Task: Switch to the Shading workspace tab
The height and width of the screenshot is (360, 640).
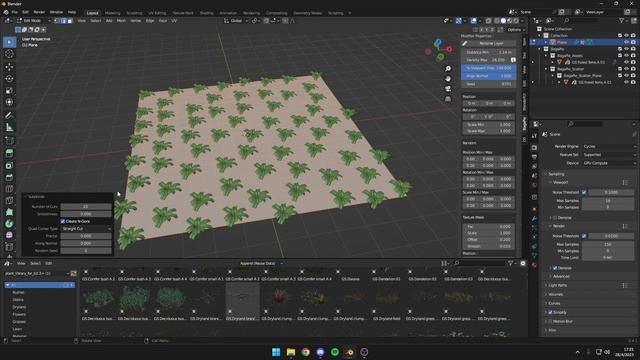Action: pyautogui.click(x=207, y=13)
